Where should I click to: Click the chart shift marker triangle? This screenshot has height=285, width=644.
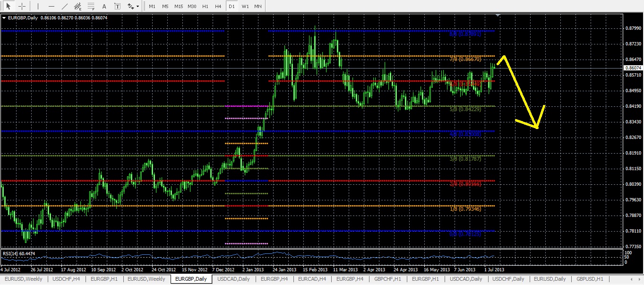point(498,16)
